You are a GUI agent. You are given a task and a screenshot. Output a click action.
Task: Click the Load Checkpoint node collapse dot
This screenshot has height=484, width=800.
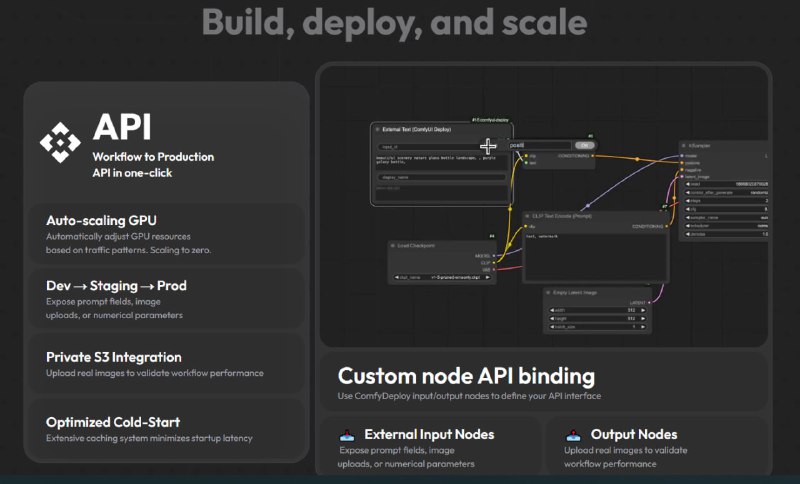(394, 245)
